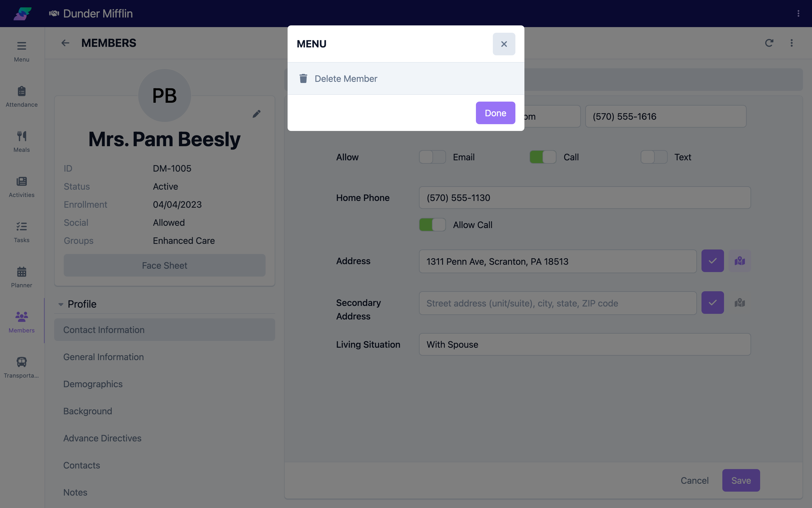The width and height of the screenshot is (812, 508).
Task: Choose Delete Member from menu
Action: 406,79
